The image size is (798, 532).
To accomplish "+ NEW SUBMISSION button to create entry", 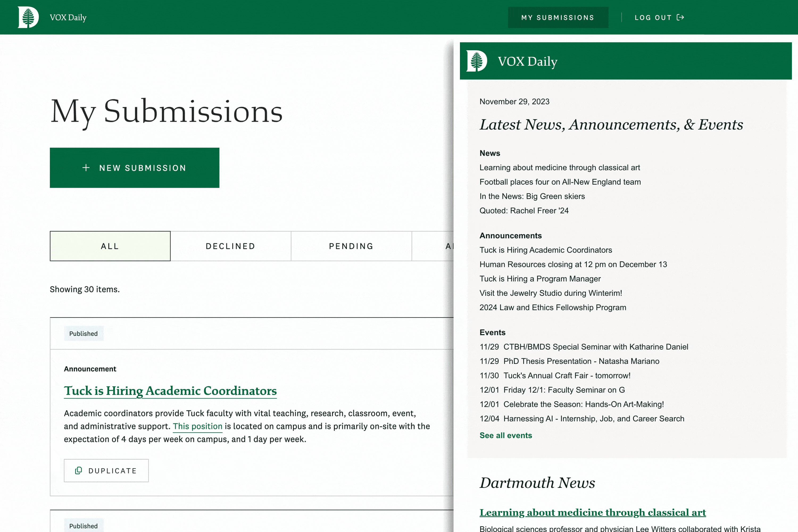I will tap(134, 167).
